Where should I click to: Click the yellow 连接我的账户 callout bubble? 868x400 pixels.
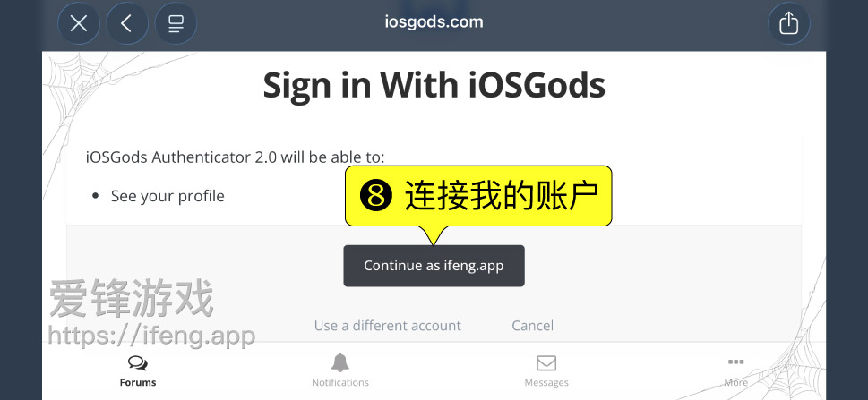pyautogui.click(x=478, y=196)
